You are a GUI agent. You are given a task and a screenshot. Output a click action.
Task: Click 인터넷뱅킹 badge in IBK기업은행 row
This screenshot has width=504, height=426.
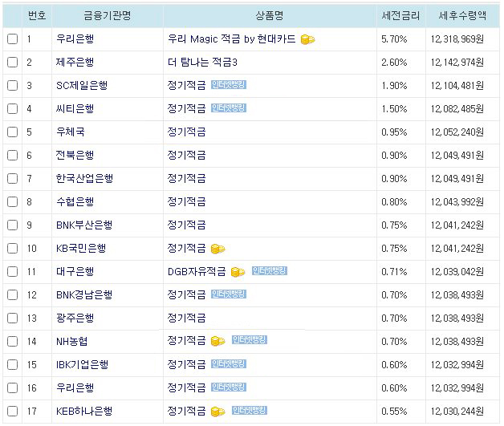229,363
